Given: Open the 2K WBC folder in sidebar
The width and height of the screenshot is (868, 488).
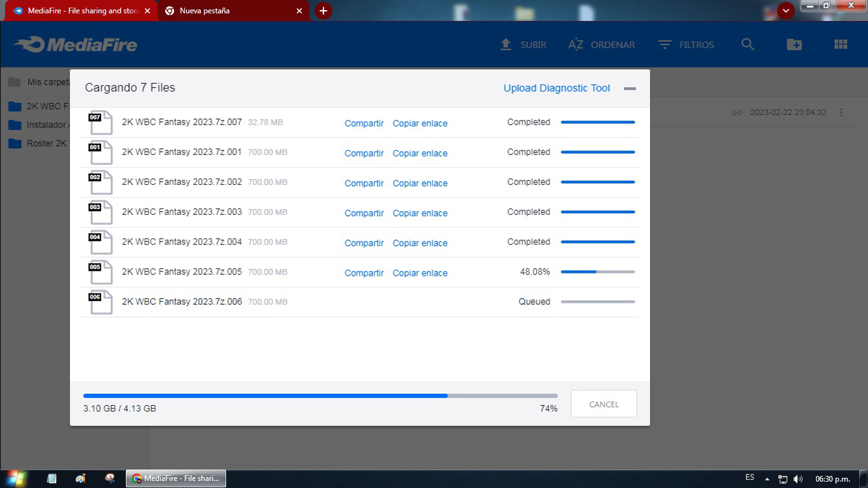Looking at the screenshot, I should click(x=38, y=106).
